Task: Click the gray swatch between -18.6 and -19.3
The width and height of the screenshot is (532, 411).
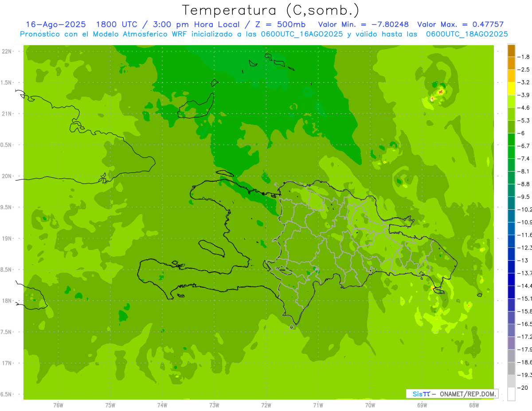Action: [511, 368]
